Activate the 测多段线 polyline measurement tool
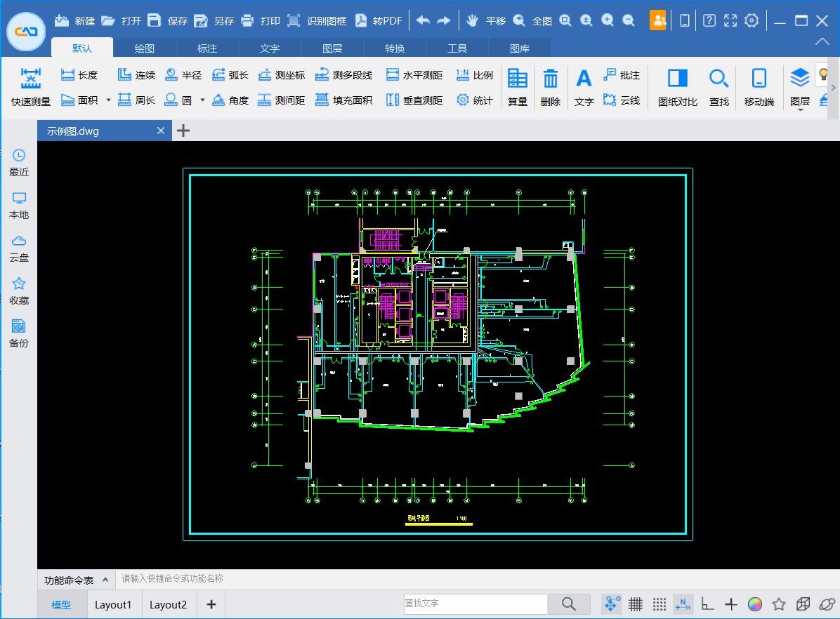This screenshot has height=619, width=840. click(343, 75)
